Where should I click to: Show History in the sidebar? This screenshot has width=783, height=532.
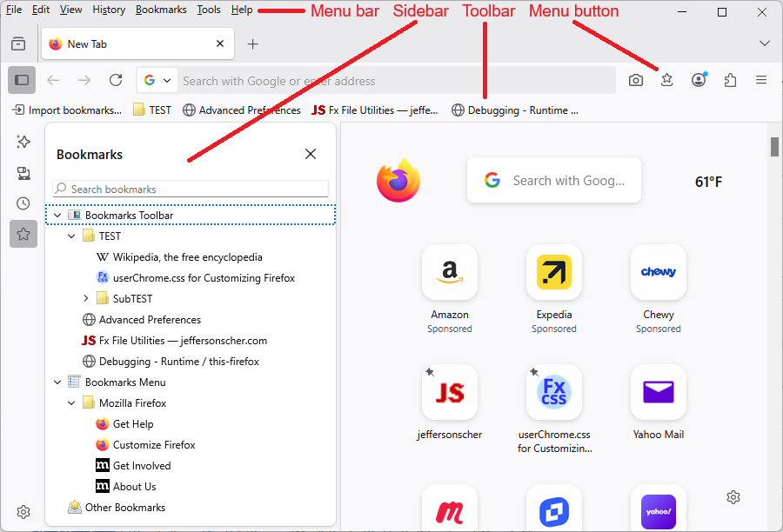click(x=23, y=203)
